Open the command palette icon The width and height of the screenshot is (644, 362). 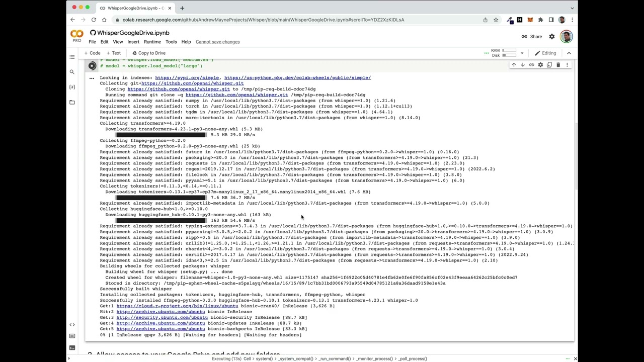[72, 336]
